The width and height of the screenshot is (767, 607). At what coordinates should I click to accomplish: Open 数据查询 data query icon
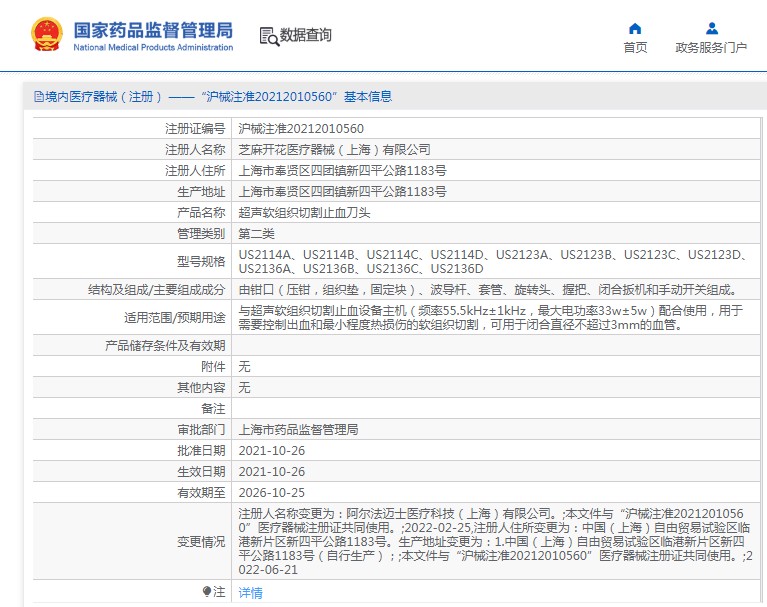pos(269,36)
